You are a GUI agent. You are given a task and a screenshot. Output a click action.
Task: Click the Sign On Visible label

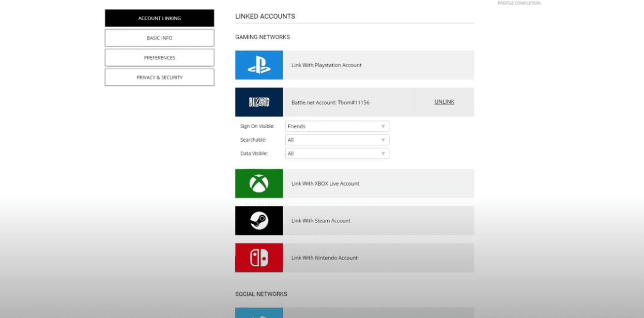257,126
